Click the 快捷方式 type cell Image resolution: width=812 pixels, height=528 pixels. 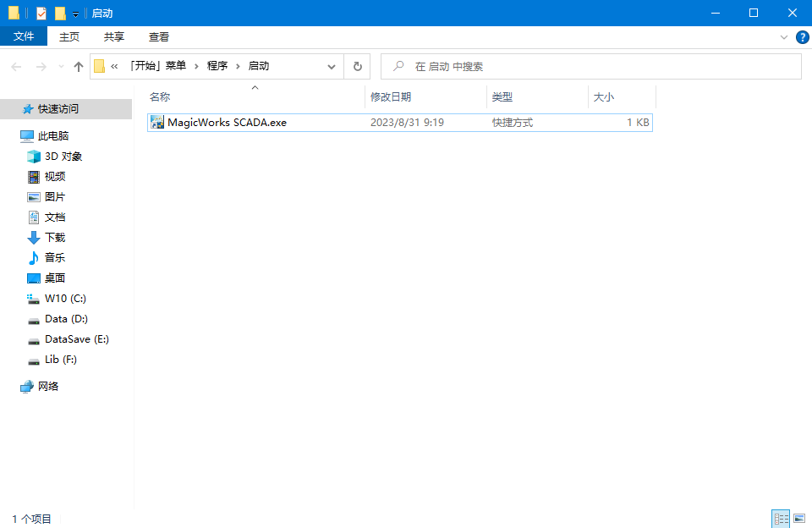[513, 123]
